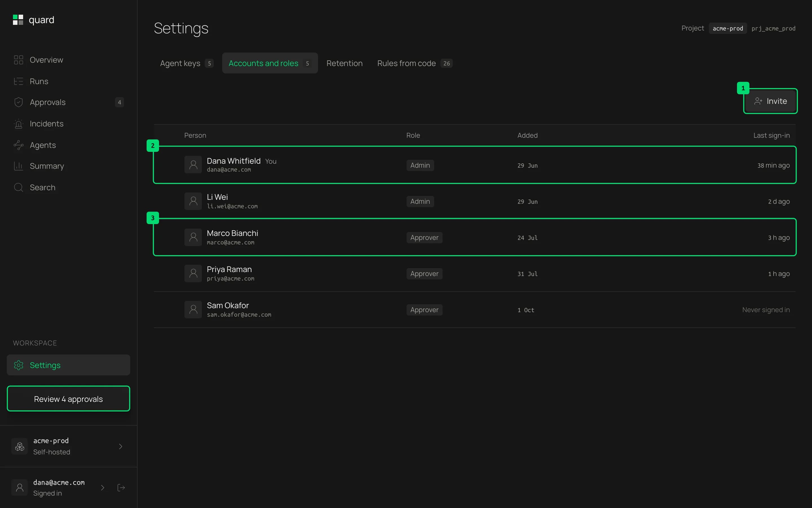
Task: Click the Invite button
Action: (770, 101)
